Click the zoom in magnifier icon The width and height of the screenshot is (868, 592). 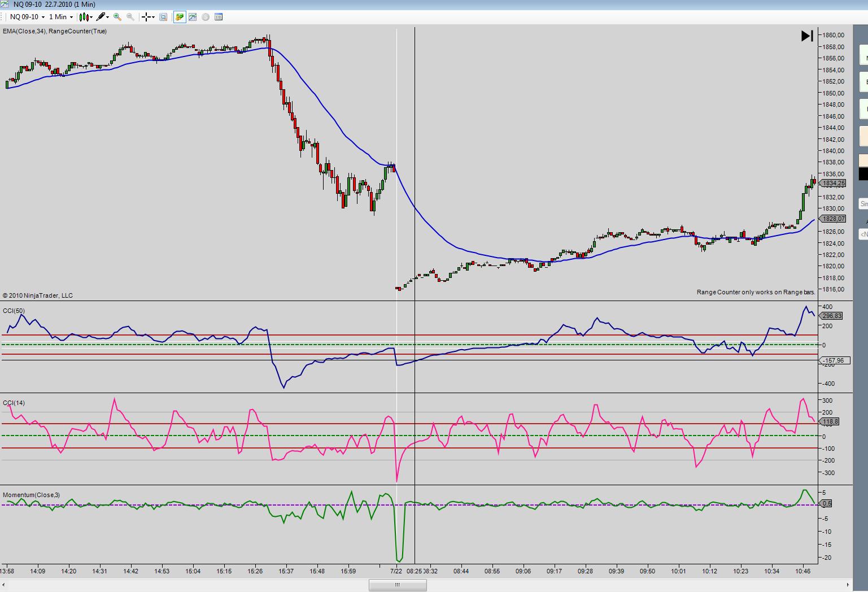pos(117,17)
